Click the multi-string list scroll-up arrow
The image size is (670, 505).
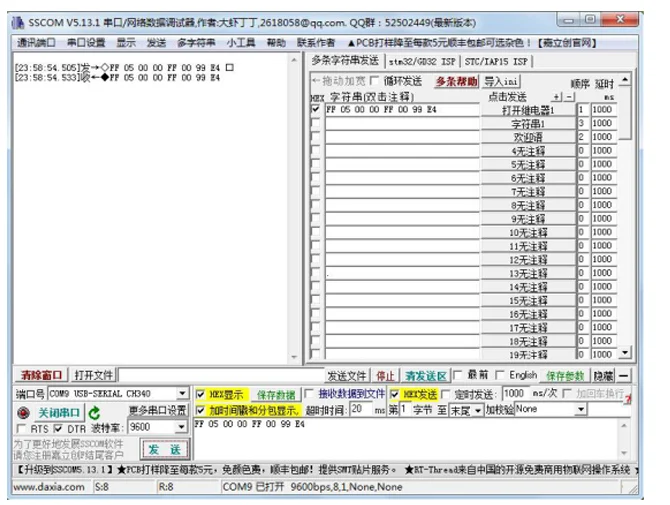625,79
